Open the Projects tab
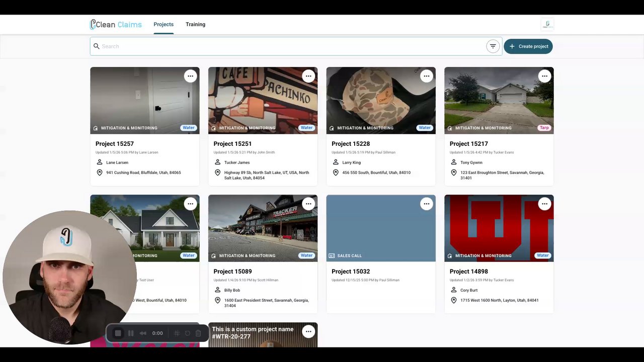The height and width of the screenshot is (362, 644). click(164, 24)
